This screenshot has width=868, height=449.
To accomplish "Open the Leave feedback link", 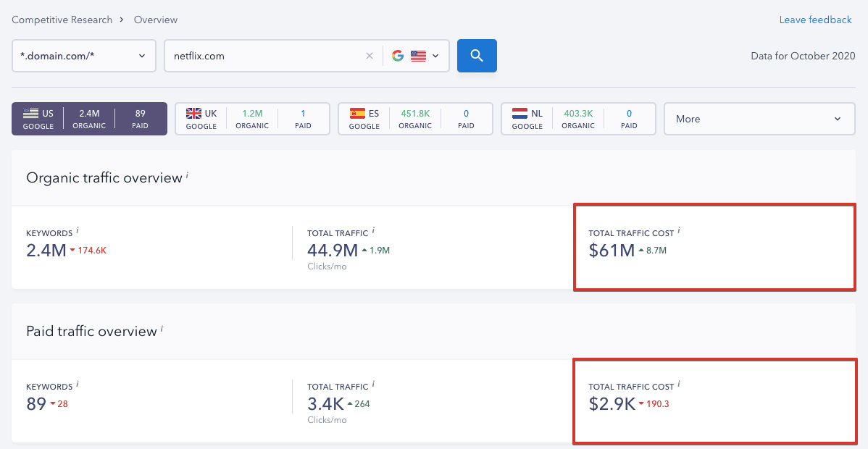I will click(x=815, y=20).
